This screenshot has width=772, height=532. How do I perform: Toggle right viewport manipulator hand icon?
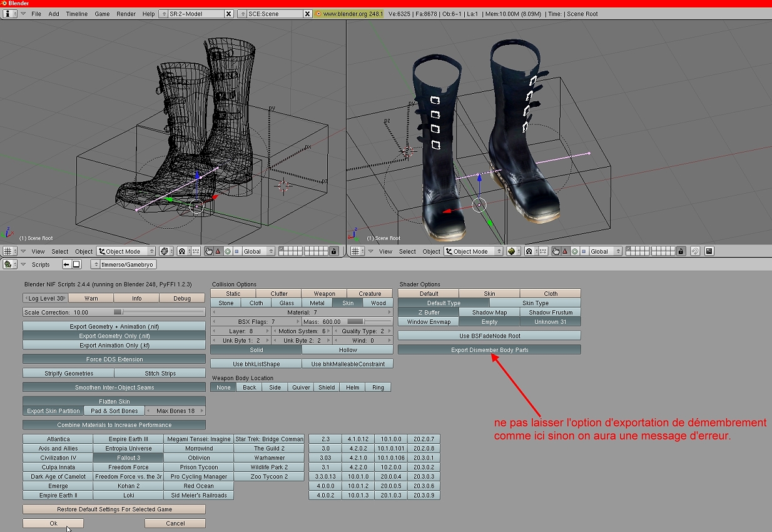click(x=556, y=251)
